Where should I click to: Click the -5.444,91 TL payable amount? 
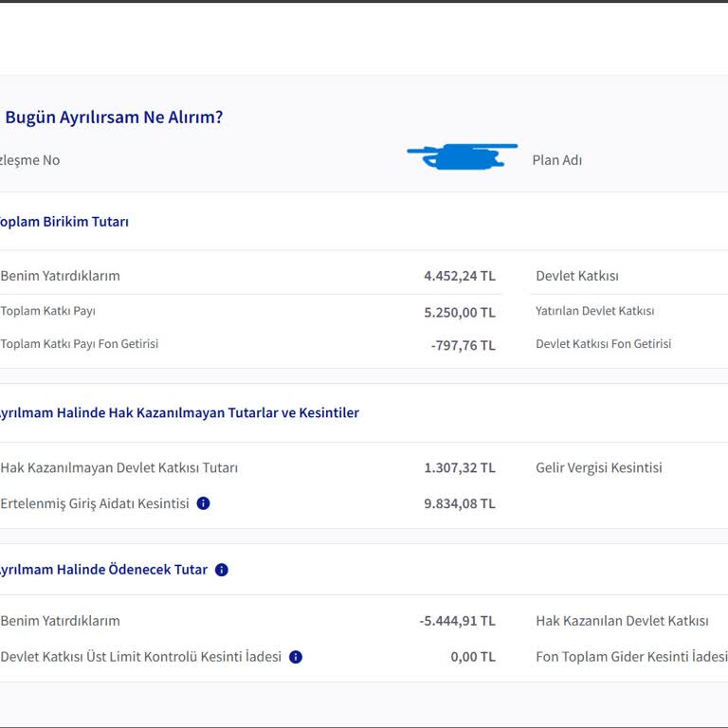(x=457, y=621)
